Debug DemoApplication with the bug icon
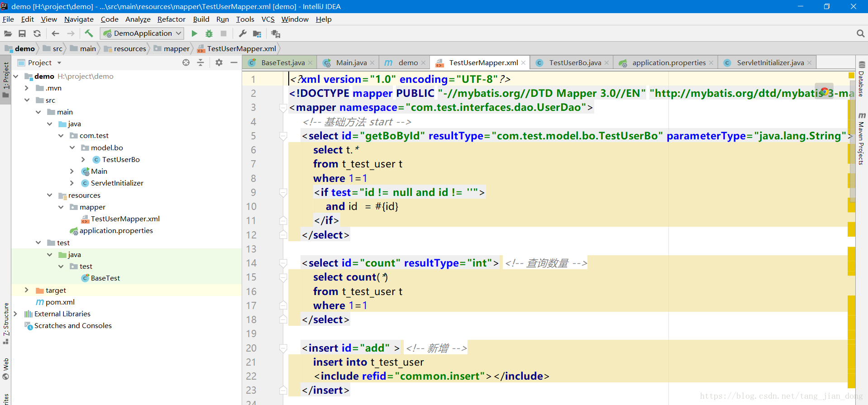The width and height of the screenshot is (868, 405). click(x=209, y=33)
